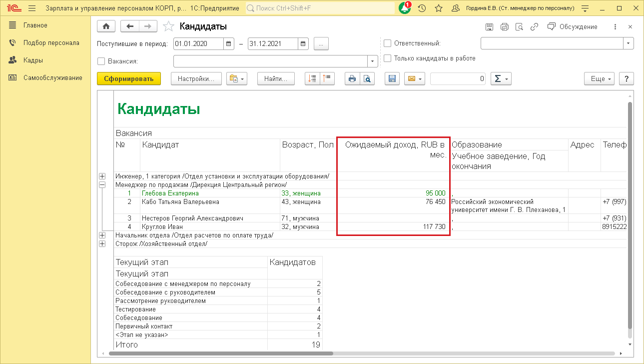Screen dimensions: 644x364
Task: Collapse all report groups
Action: point(327,78)
